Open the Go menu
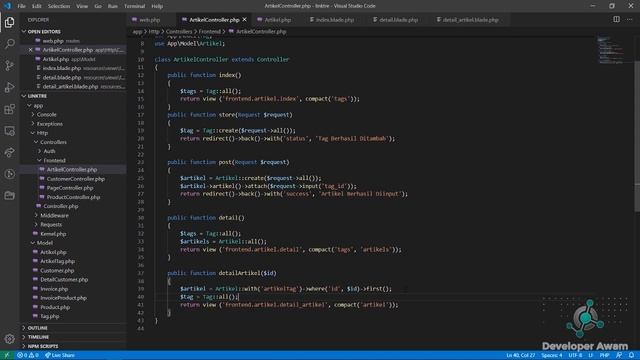640x360 pixels. [x=98, y=6]
